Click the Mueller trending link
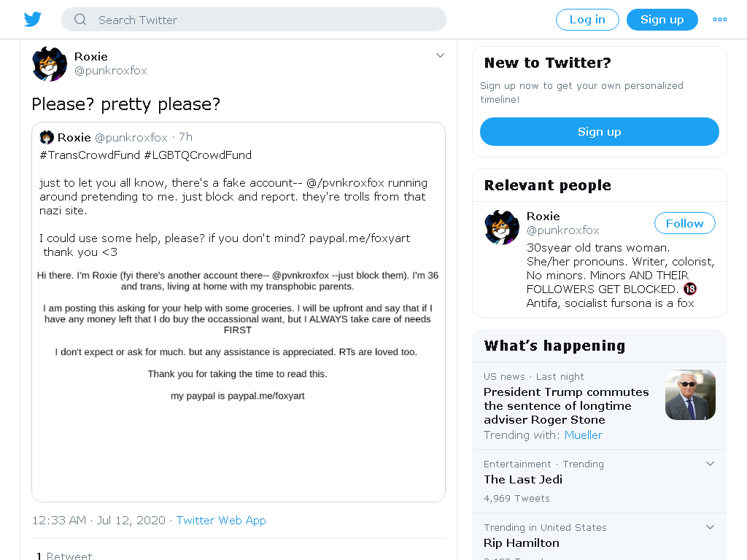 point(583,435)
